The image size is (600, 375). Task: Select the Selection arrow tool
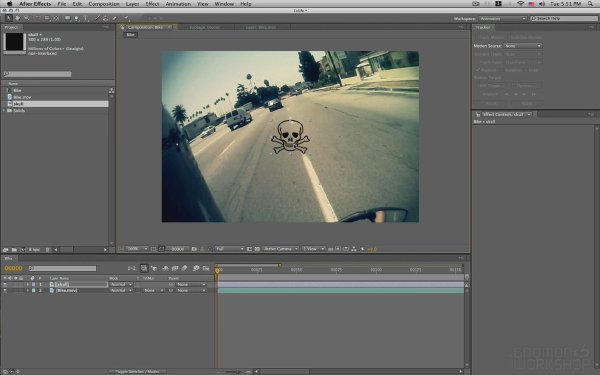pyautogui.click(x=8, y=18)
